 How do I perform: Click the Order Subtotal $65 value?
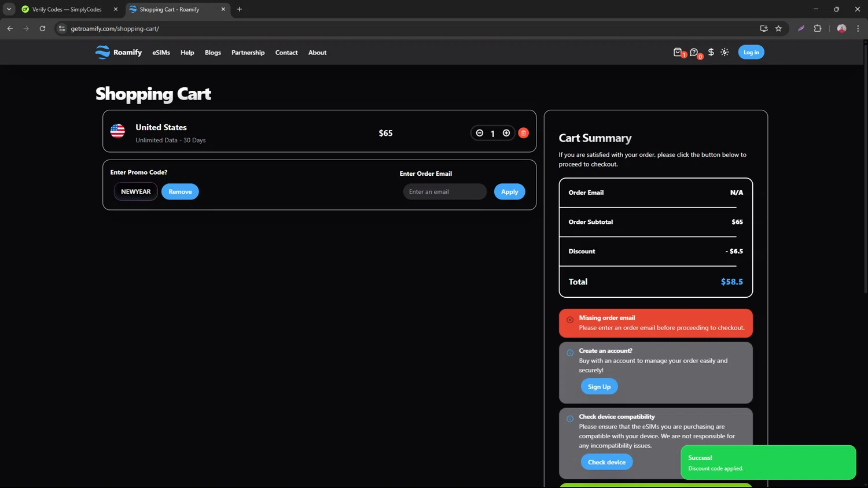coord(737,221)
